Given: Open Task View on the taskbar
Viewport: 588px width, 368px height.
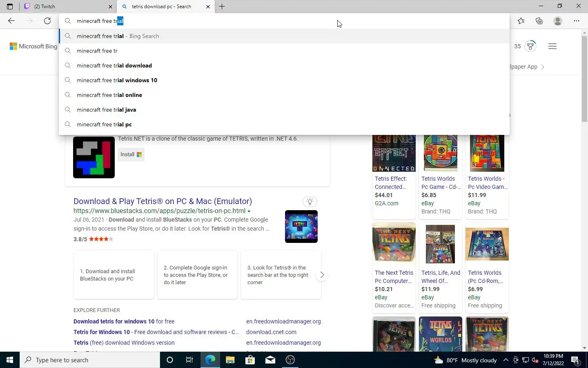Looking at the screenshot, I should (x=189, y=360).
